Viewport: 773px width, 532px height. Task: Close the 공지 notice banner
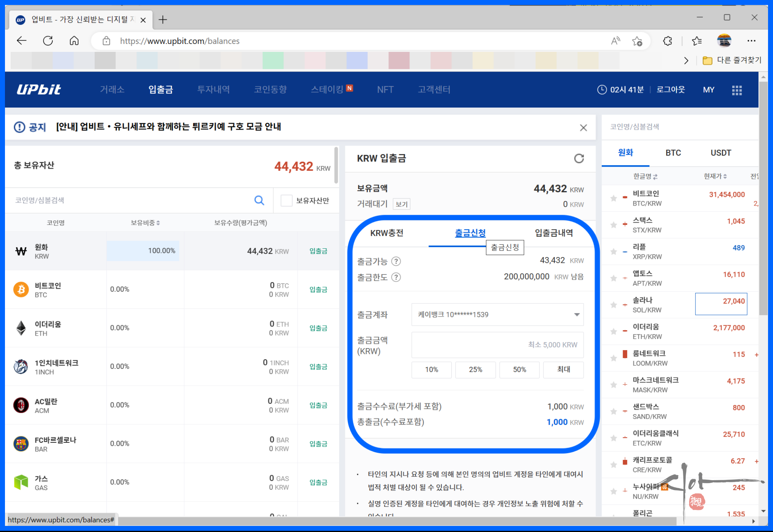pyautogui.click(x=583, y=127)
